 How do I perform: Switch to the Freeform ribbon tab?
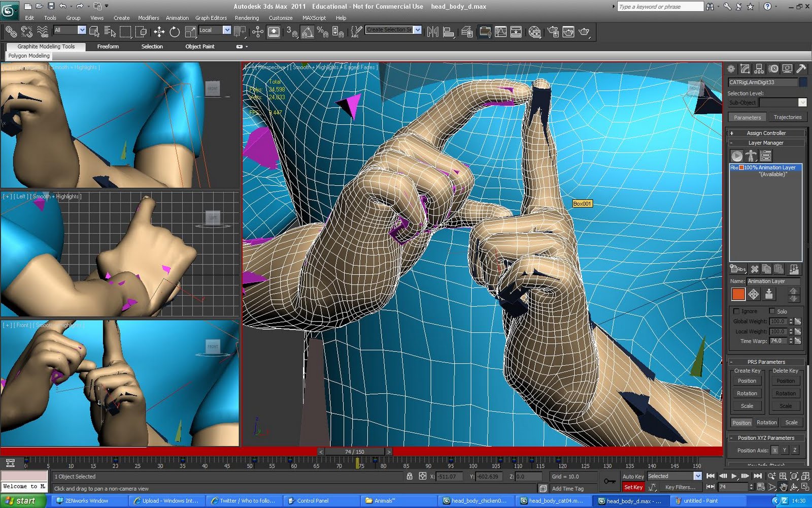click(108, 46)
